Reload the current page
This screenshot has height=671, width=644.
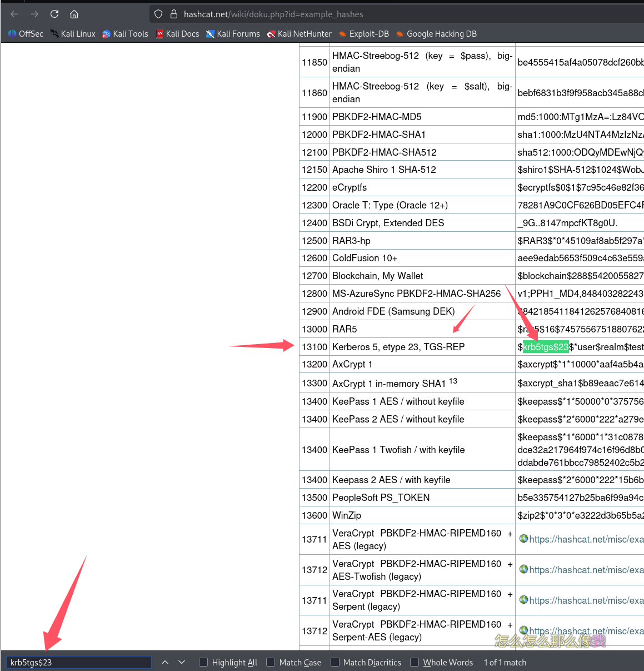[54, 14]
